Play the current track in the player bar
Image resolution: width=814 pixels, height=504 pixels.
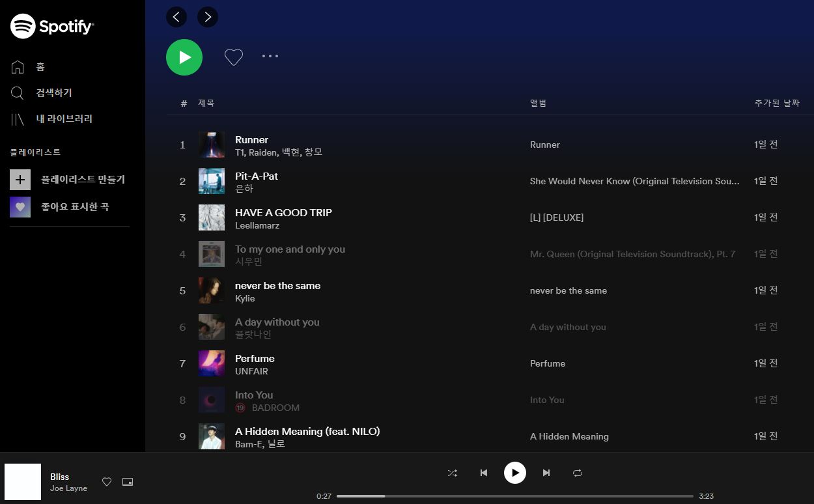click(x=515, y=473)
